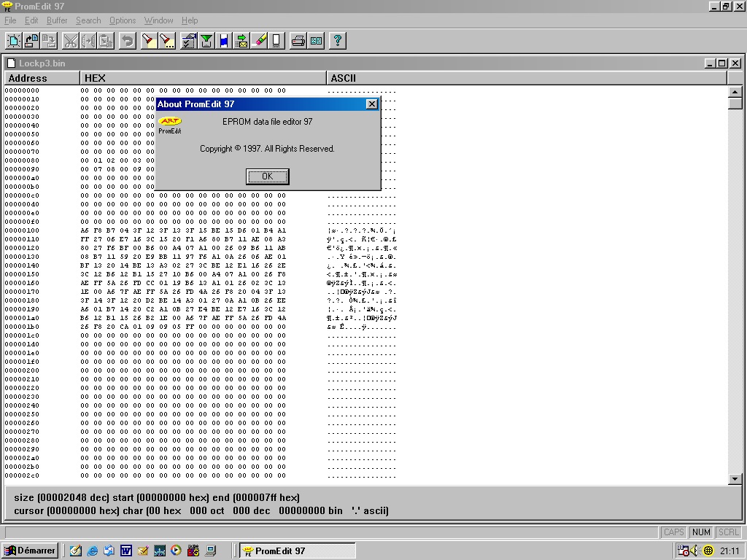Click the Find Next flashlight with dots icon
Screen dimensions: 747x560
tap(167, 41)
